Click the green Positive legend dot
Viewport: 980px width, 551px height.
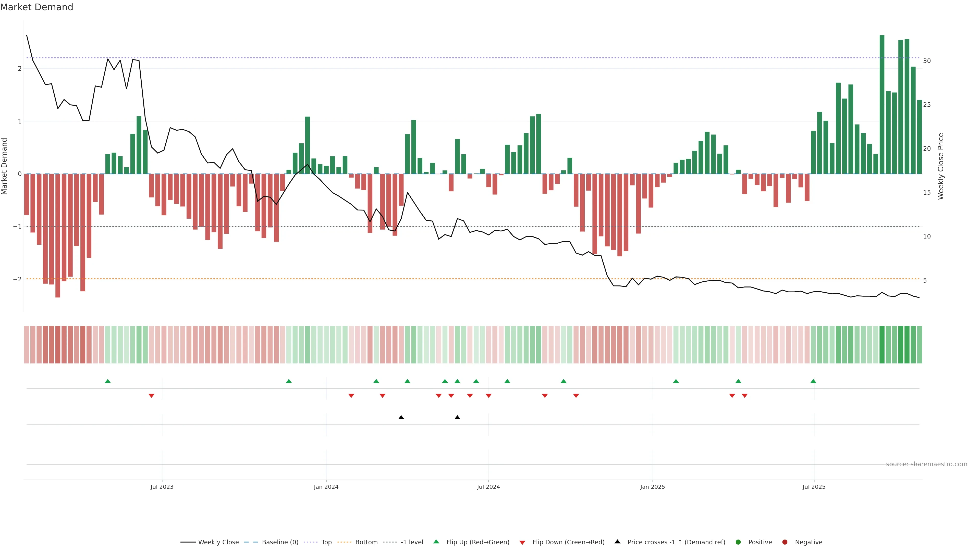[x=738, y=542]
